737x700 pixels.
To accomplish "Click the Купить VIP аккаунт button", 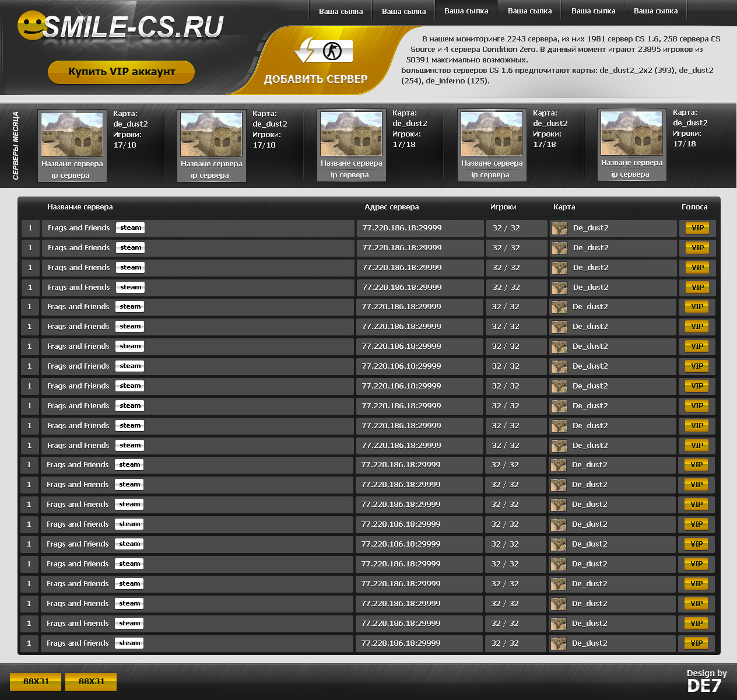I will point(121,72).
